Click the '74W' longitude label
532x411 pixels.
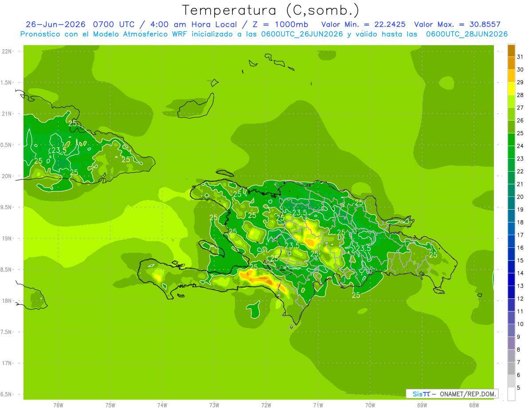pos(162,405)
